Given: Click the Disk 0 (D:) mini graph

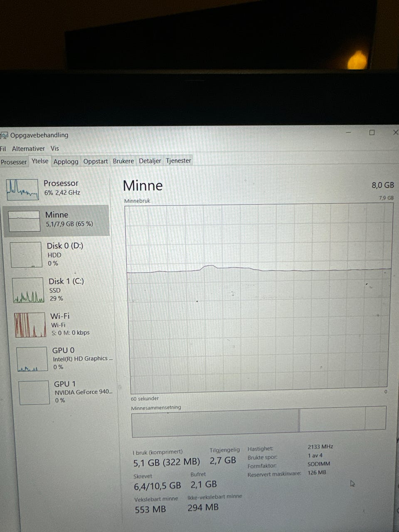Looking at the screenshot, I should coord(27,255).
